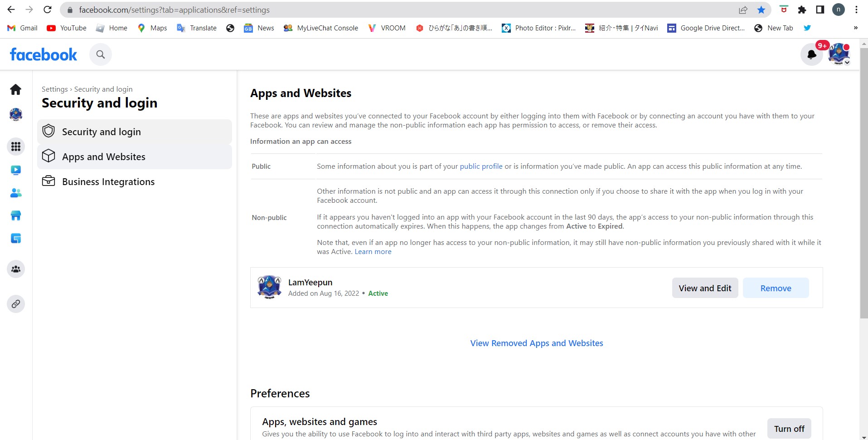
Task: Select the Business Integrations menu item
Action: pos(135,181)
